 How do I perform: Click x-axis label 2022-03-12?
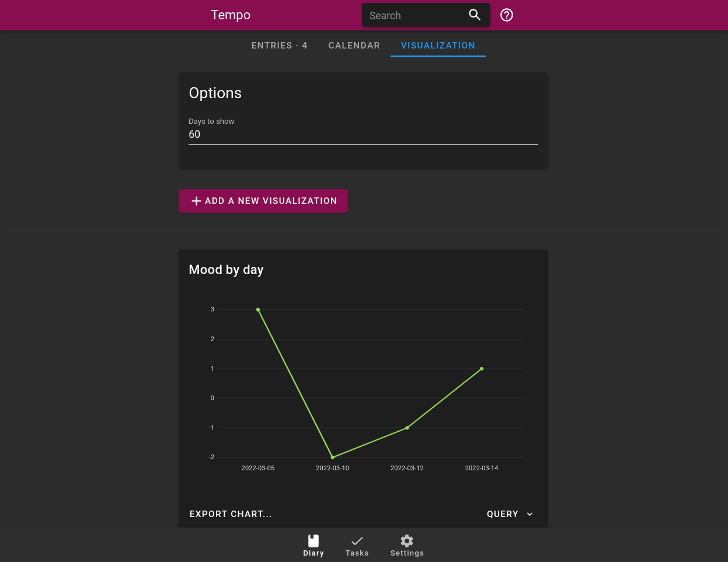[x=407, y=468]
